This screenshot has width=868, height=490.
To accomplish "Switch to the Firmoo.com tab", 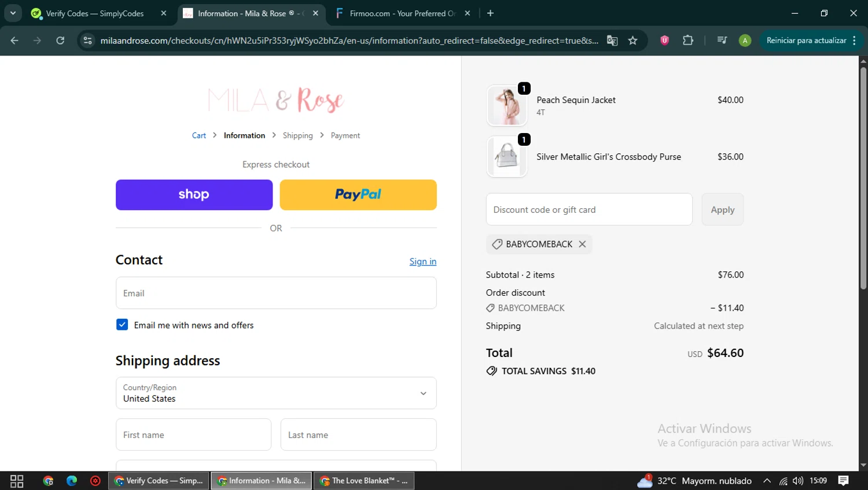I will 403,13.
